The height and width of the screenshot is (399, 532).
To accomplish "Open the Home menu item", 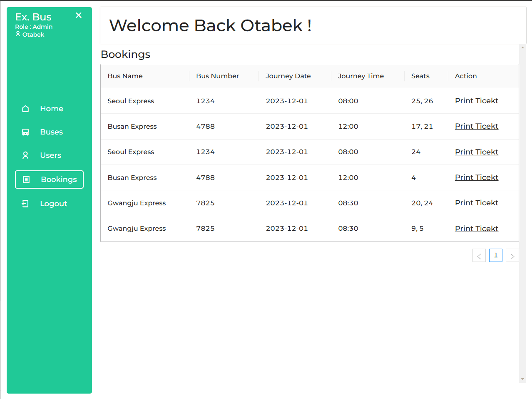I will [51, 109].
